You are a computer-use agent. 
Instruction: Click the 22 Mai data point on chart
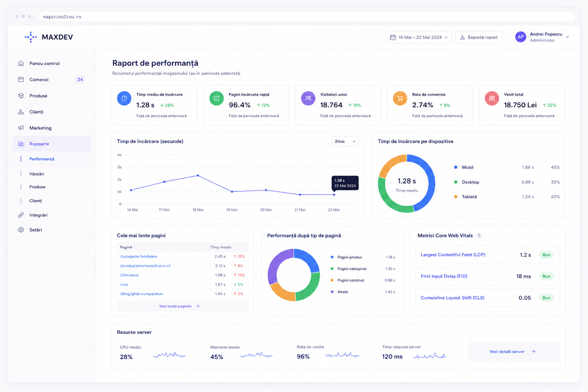click(334, 194)
